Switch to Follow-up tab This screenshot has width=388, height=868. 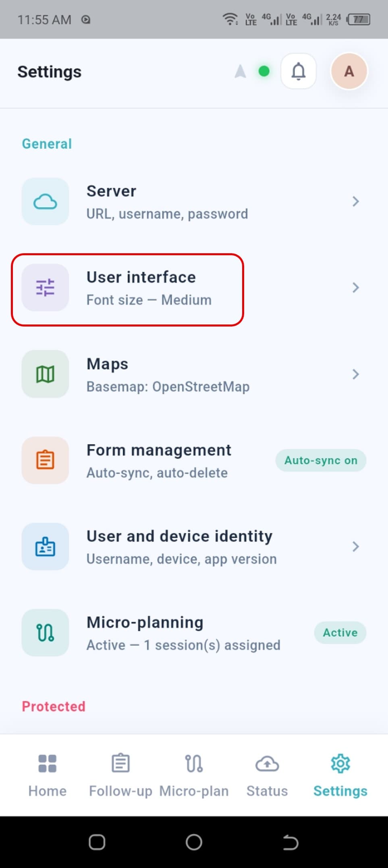click(120, 775)
